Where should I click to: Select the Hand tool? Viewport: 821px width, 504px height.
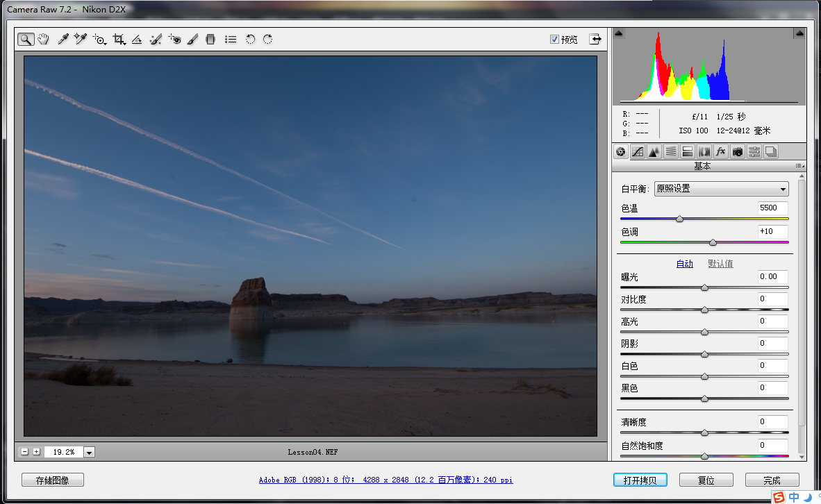click(44, 40)
